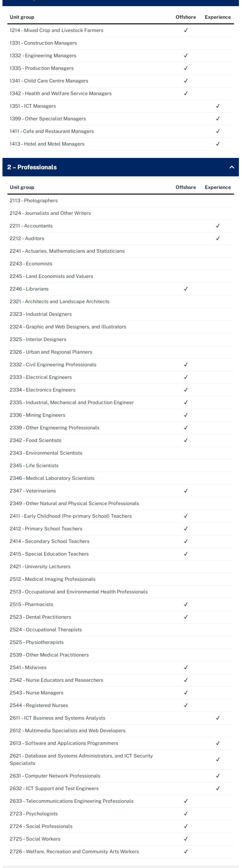Click Experience tick for Database and Systems Administrators
Image resolution: width=242 pixels, height=868 pixels.
click(218, 759)
